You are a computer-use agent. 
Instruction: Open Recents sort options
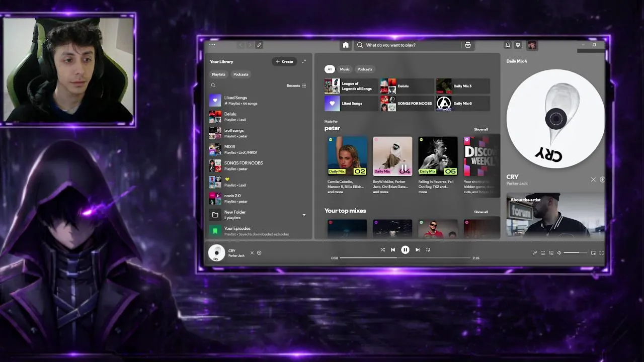(x=296, y=85)
